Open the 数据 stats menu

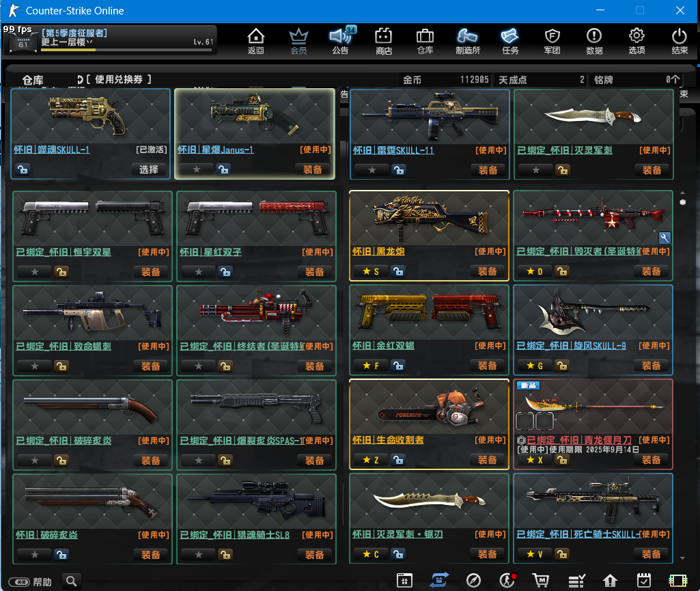coord(594,40)
